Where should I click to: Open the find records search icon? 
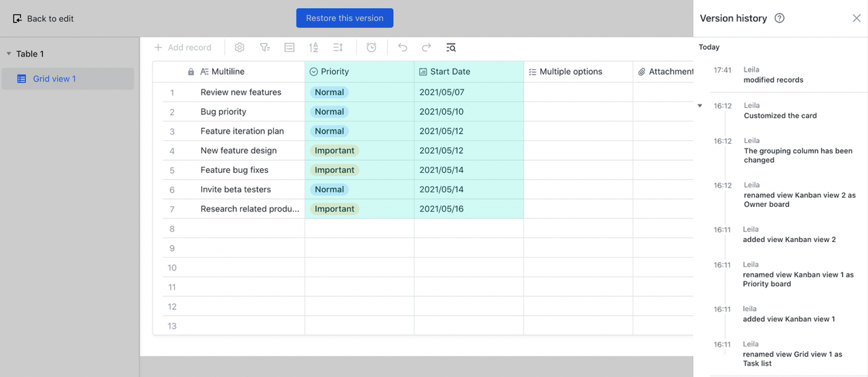coord(451,47)
